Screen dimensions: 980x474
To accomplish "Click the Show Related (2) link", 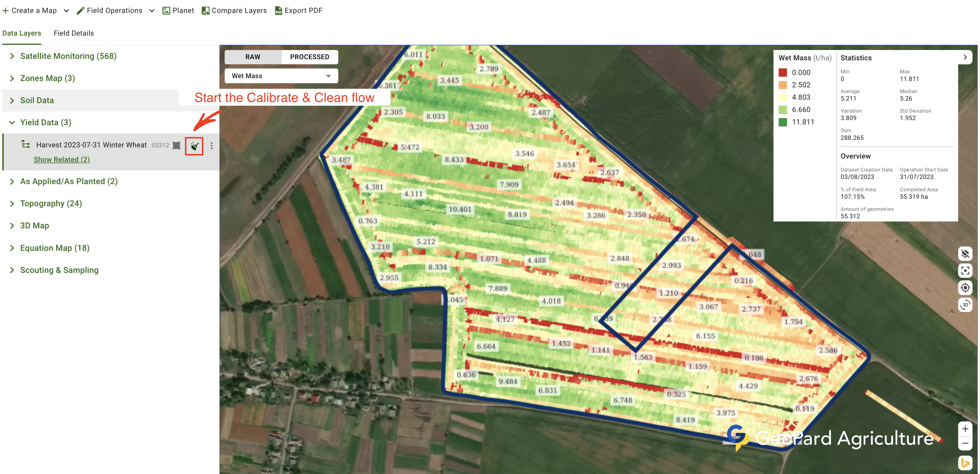I will click(x=62, y=160).
